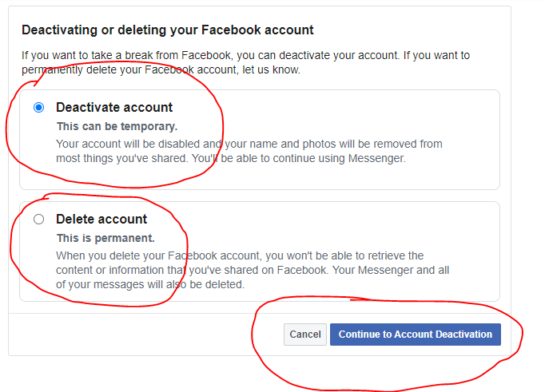Select the Deactivate account radio button
Viewport: 545px width, 392px height.
tap(38, 107)
